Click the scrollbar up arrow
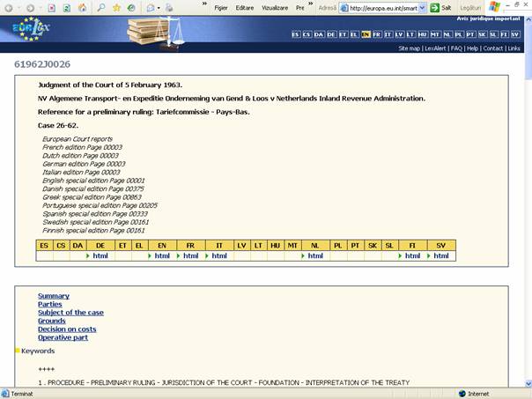This screenshot has width=532, height=399. [528, 19]
